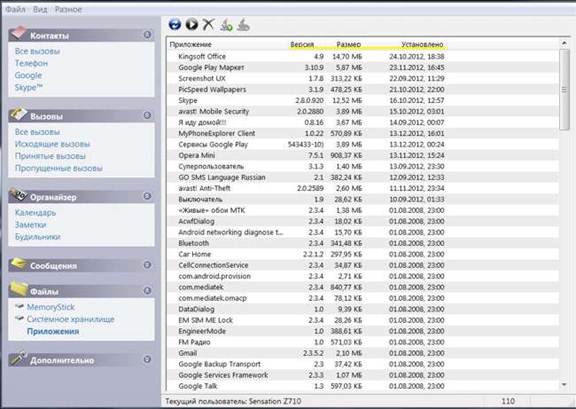Open Пропущенные вызовы link

tap(59, 168)
